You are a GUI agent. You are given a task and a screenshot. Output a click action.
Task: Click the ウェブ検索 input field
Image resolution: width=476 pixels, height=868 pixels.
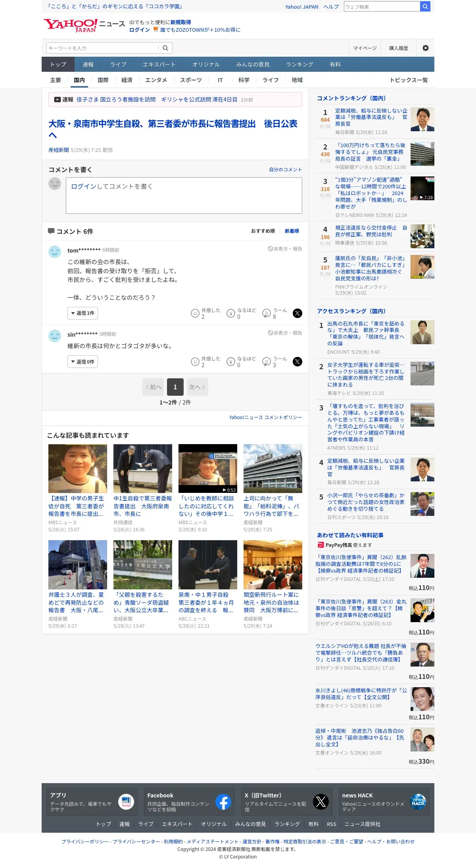[382, 6]
